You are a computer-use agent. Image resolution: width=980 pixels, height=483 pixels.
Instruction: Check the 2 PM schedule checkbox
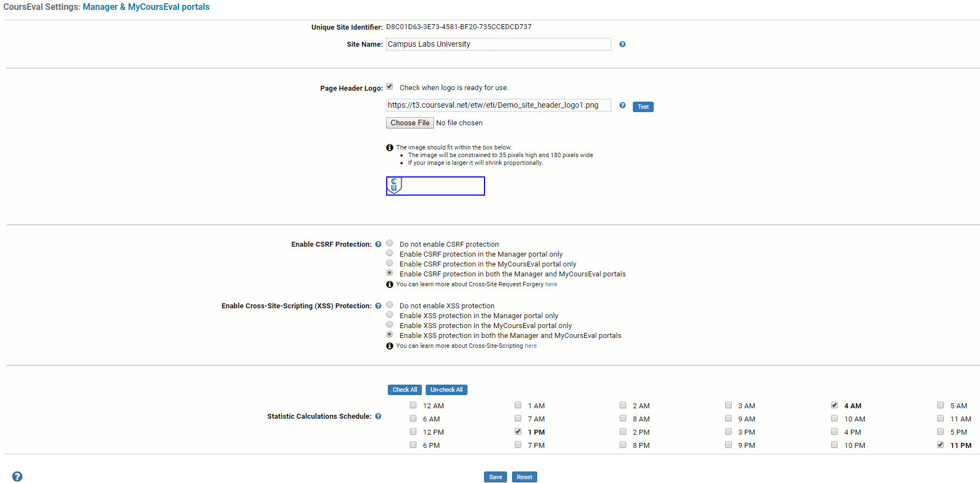(x=623, y=432)
